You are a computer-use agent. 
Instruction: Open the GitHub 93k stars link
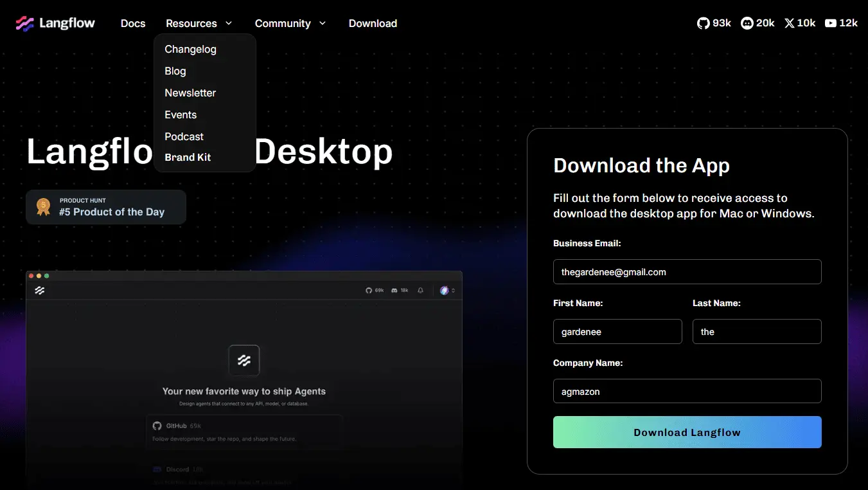pos(714,23)
